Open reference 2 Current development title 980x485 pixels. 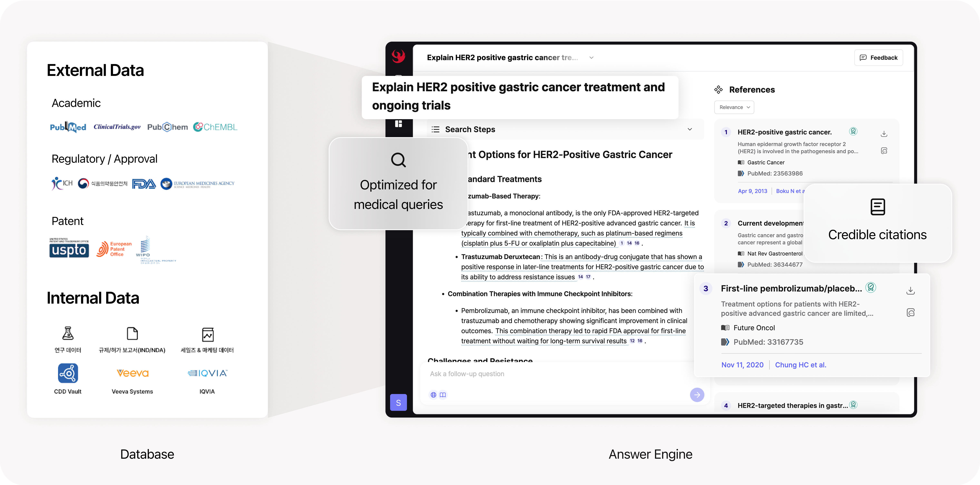(770, 223)
